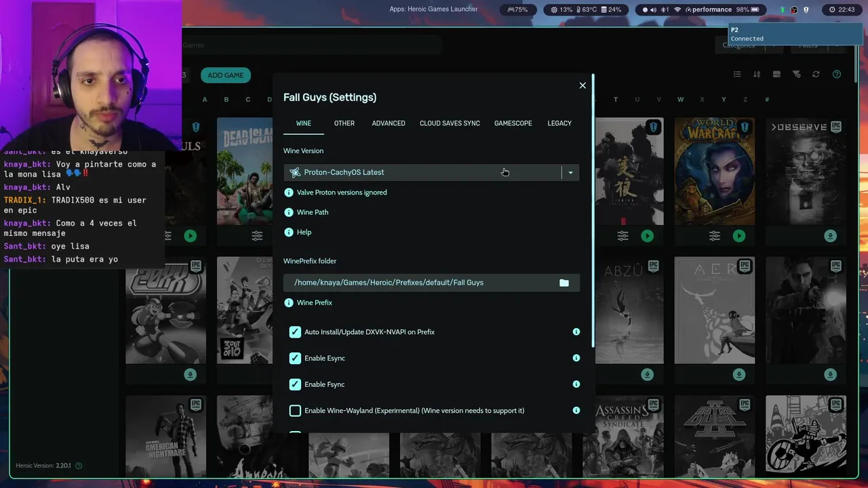Screen dimensions: 868x488
Task: Filter library by the # symbol
Action: click(767, 100)
